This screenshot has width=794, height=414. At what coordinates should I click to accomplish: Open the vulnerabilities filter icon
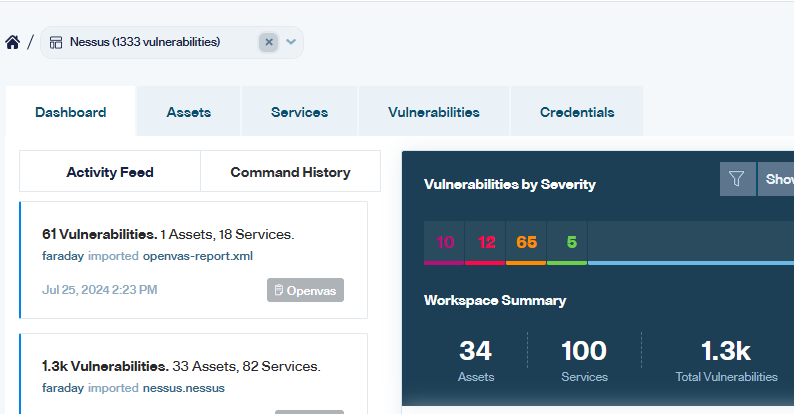click(x=737, y=179)
